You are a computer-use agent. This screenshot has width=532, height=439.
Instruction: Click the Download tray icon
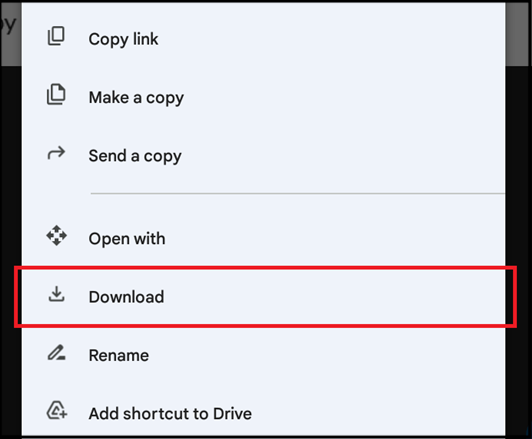56,294
